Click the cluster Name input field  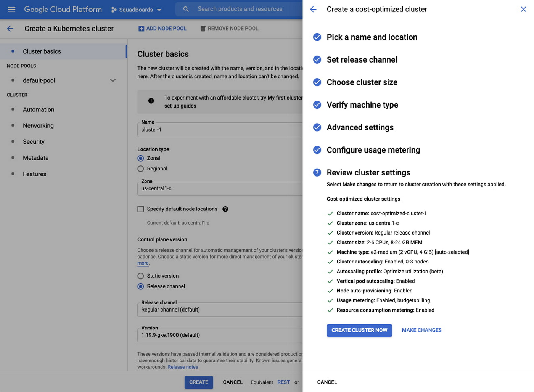pos(220,130)
